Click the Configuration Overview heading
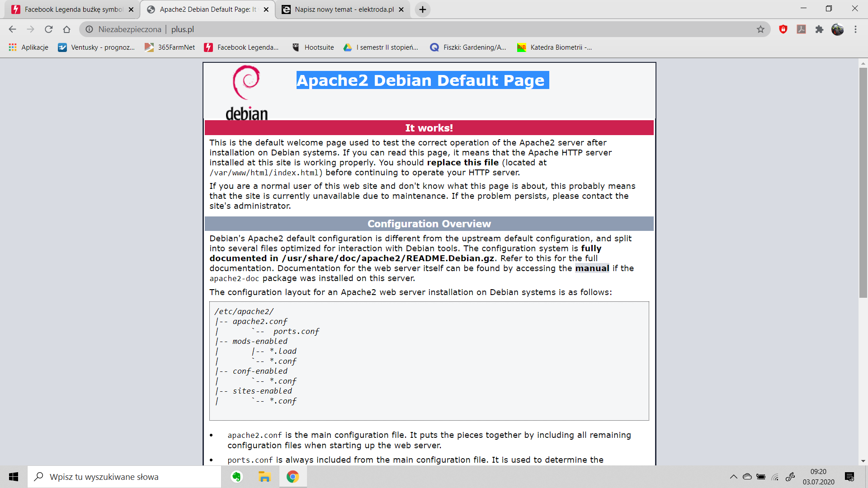The height and width of the screenshot is (488, 868). 429,224
